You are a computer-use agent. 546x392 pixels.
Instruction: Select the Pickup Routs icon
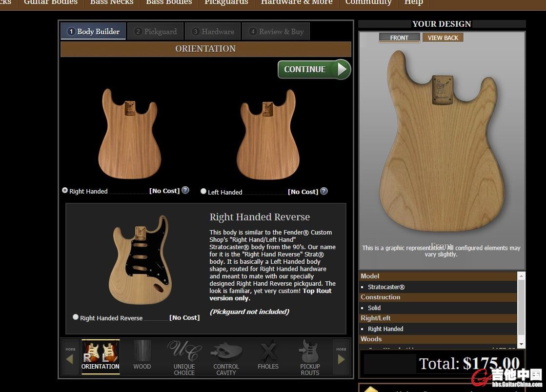pyautogui.click(x=310, y=357)
